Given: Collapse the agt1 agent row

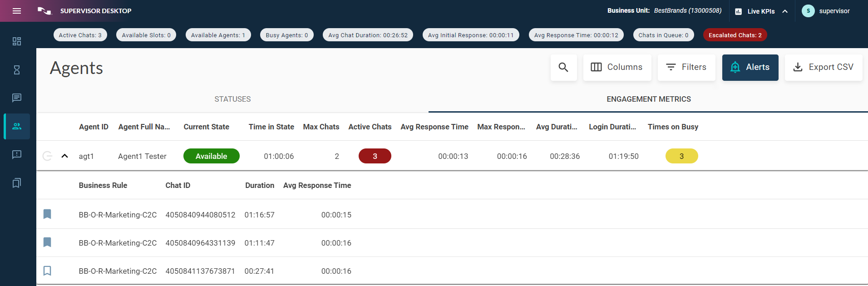Looking at the screenshot, I should [65, 156].
